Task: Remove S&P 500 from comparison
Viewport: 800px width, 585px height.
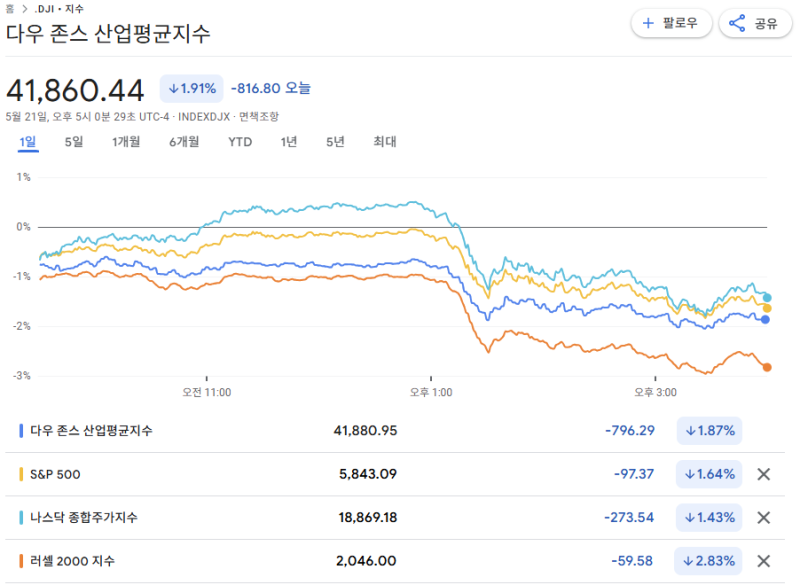Action: pos(764,474)
